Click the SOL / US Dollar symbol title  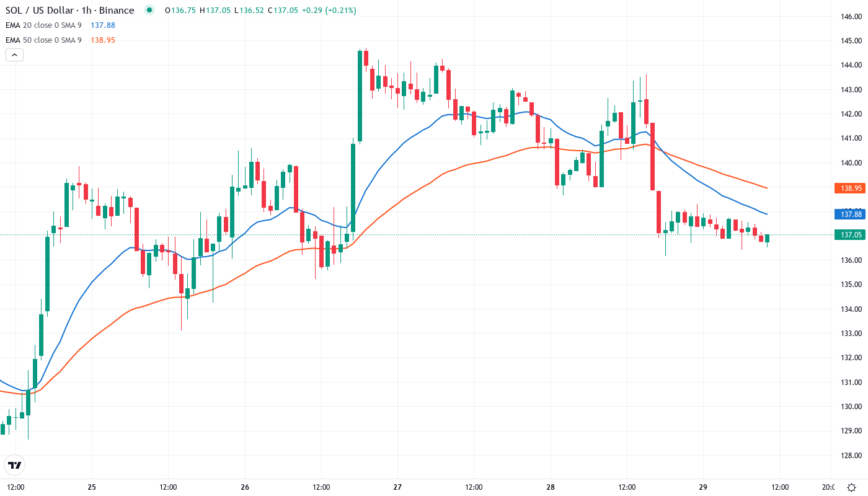69,11
